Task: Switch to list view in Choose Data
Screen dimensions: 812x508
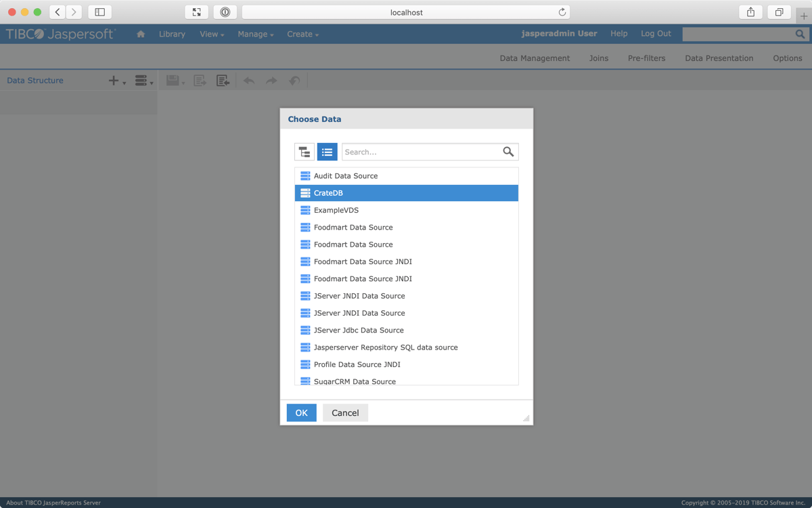Action: 327,152
